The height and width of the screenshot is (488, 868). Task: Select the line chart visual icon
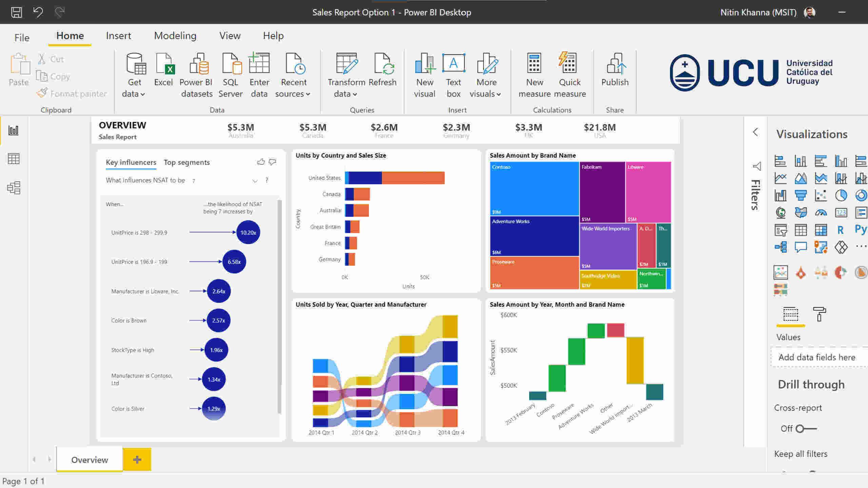(780, 178)
